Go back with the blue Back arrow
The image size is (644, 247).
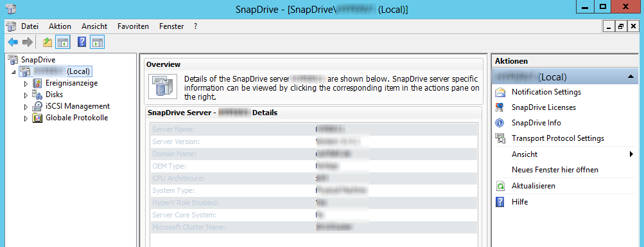pyautogui.click(x=13, y=42)
